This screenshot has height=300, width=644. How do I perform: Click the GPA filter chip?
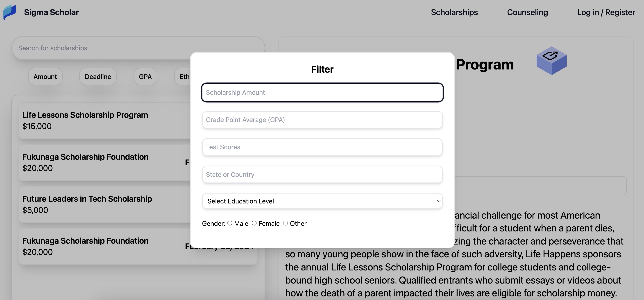145,76
